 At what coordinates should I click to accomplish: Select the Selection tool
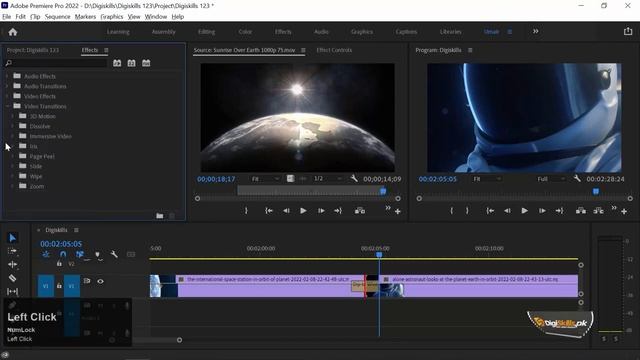coord(12,238)
